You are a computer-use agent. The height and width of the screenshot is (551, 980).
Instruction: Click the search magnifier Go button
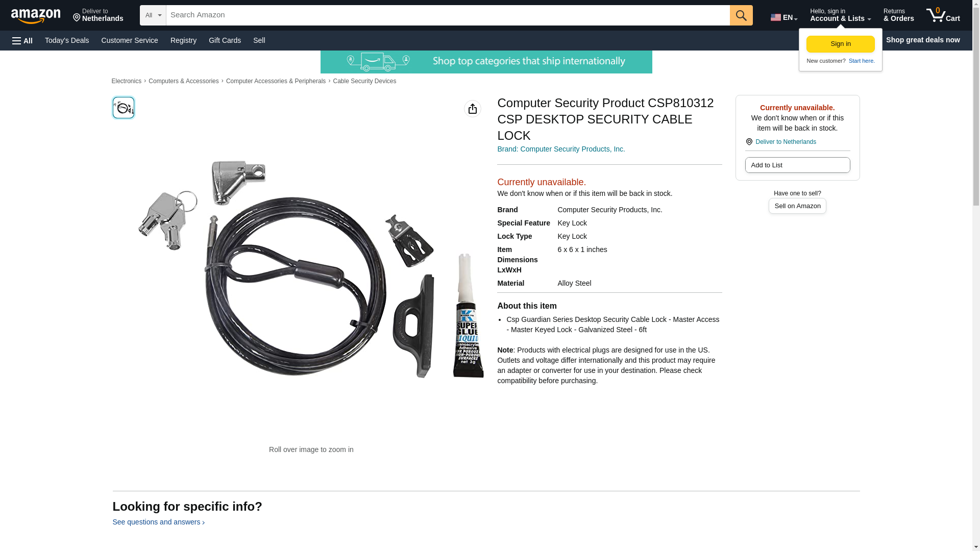[x=741, y=15]
